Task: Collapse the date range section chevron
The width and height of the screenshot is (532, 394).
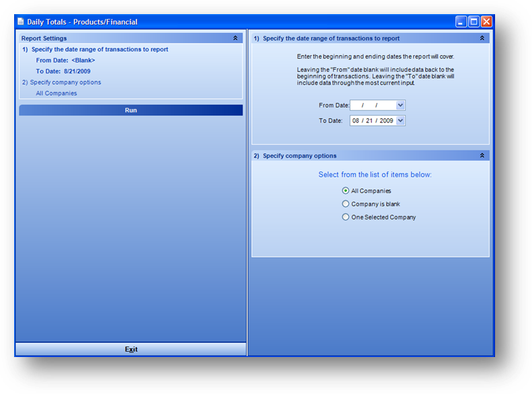Action: pos(482,38)
